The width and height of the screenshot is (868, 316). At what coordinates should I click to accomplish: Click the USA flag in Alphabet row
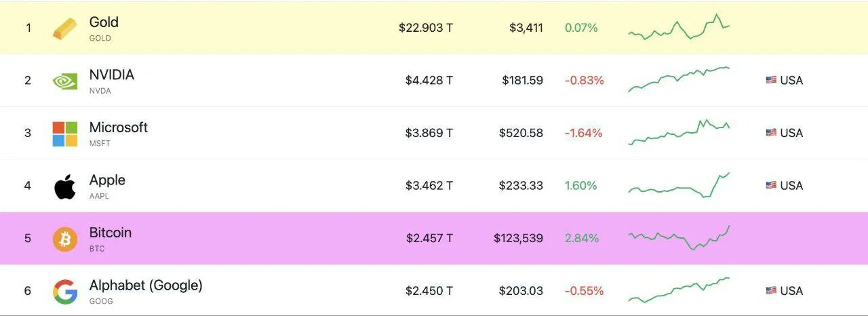click(x=771, y=290)
